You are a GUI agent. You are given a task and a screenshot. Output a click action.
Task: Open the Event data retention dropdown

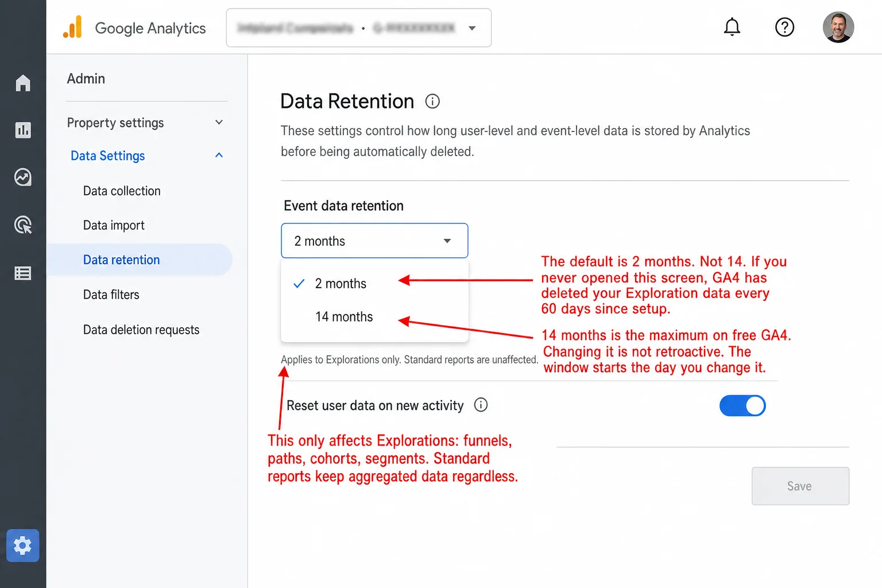point(374,241)
